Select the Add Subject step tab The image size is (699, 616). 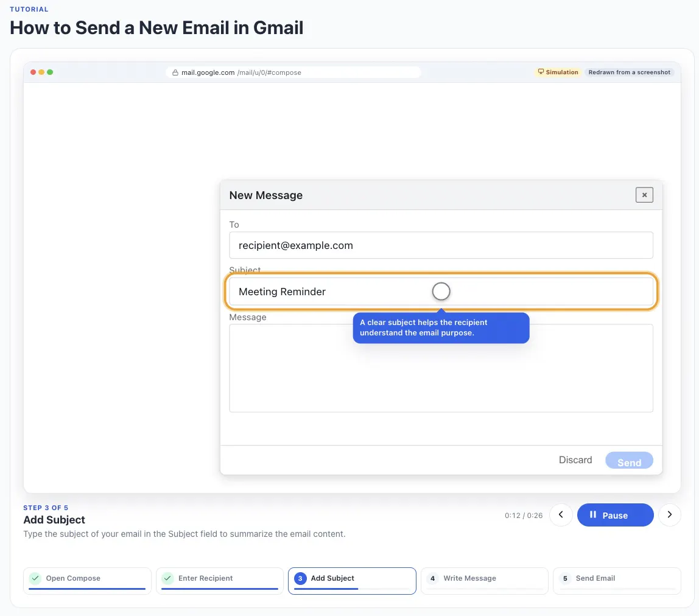(x=352, y=581)
